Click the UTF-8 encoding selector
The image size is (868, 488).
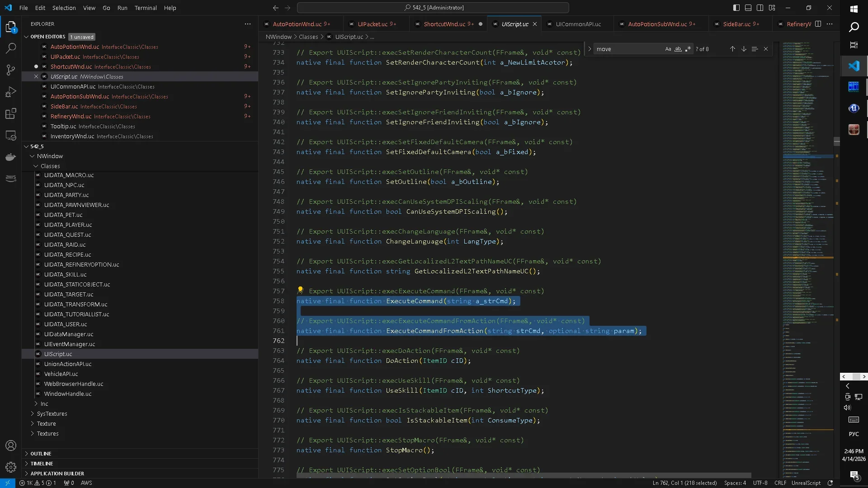(760, 483)
